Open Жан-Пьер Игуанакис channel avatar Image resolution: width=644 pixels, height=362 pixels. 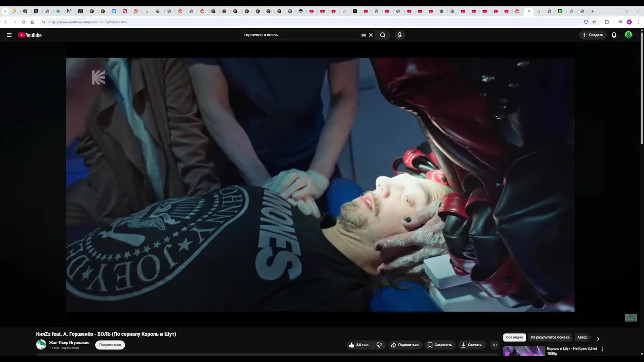41,345
